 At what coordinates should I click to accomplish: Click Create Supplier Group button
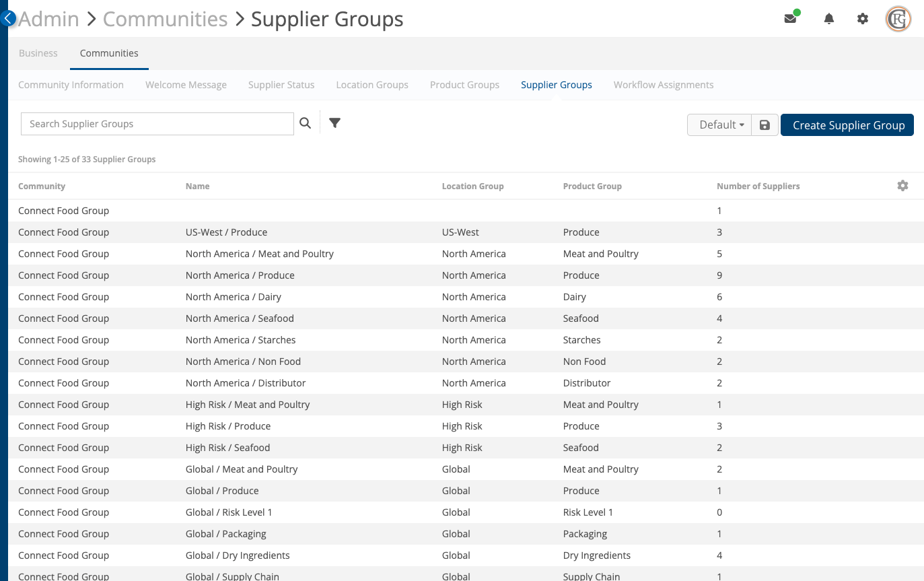(847, 125)
